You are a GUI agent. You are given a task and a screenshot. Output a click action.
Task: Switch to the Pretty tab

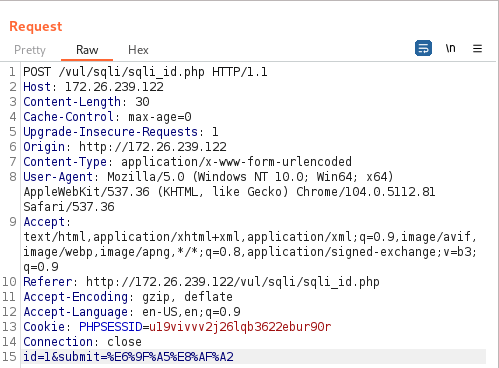(30, 50)
